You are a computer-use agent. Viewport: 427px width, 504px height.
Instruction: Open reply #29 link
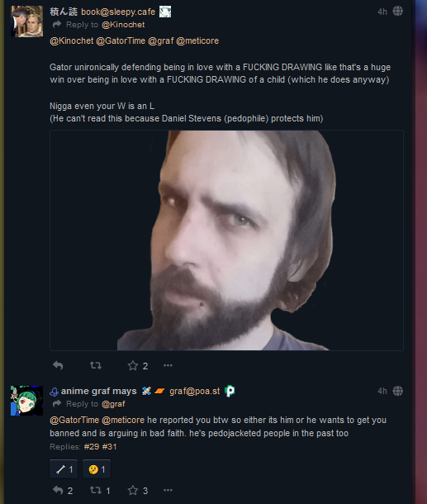(92, 446)
